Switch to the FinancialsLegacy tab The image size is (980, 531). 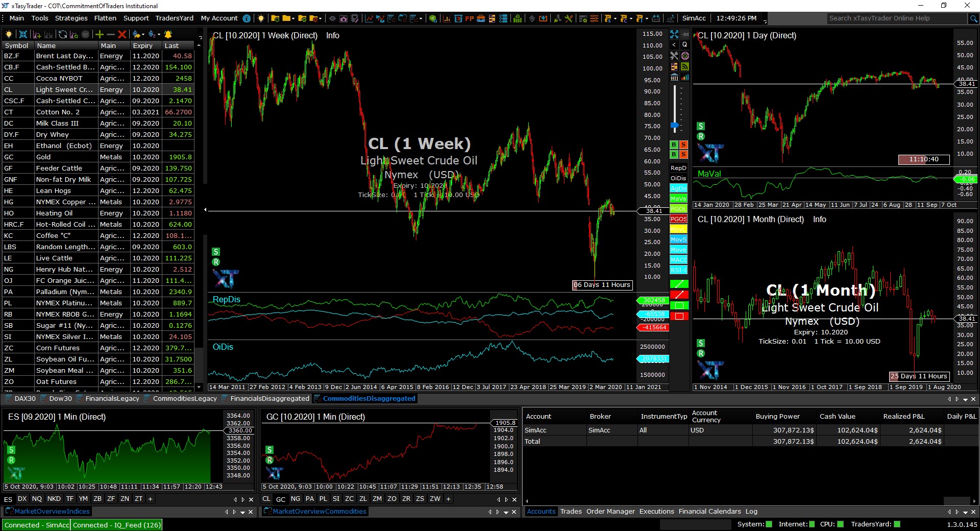point(112,399)
